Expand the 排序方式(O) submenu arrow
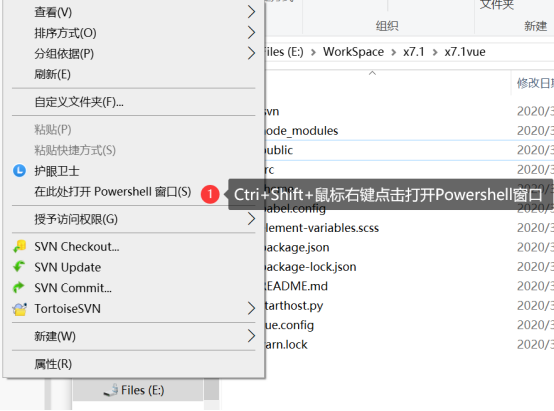Viewport: 554px width, 411px height. tap(251, 33)
